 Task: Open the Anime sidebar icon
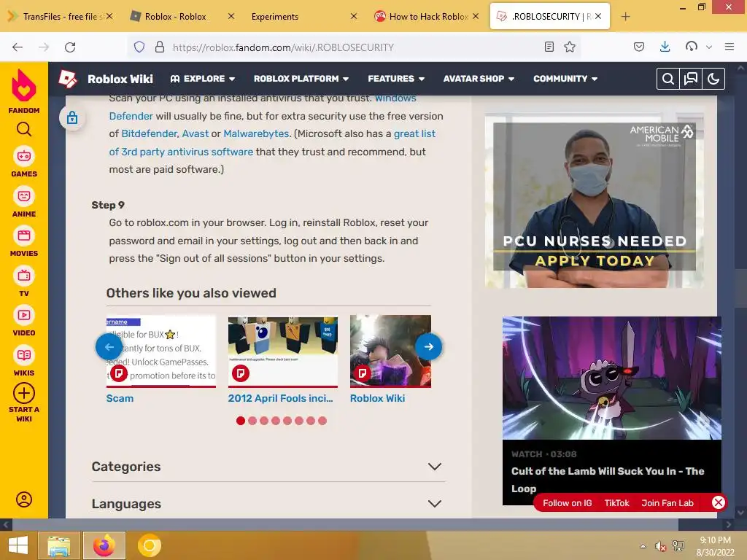click(24, 196)
